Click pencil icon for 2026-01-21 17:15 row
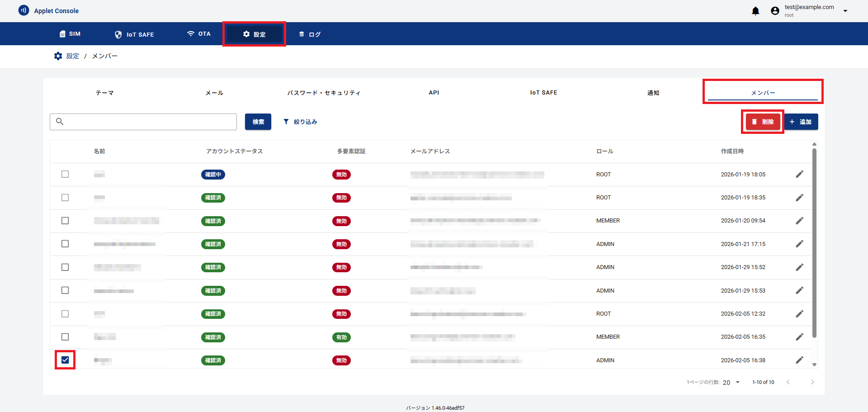 click(799, 244)
